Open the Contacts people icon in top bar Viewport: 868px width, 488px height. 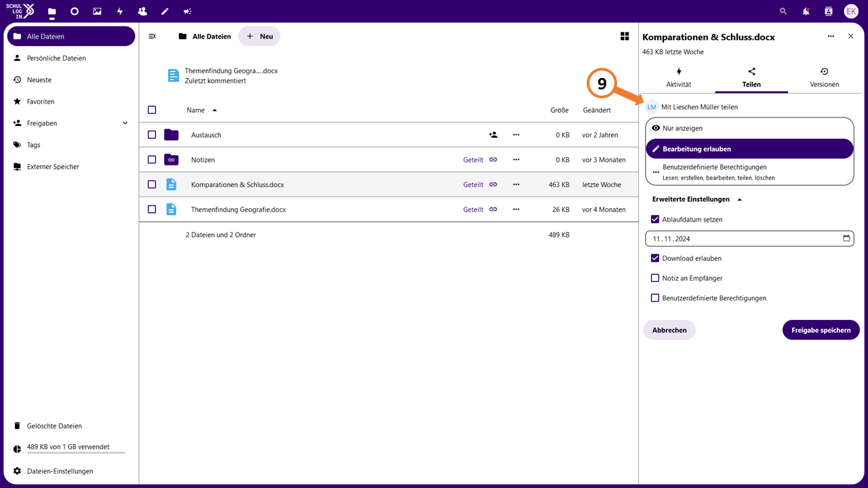click(x=142, y=12)
